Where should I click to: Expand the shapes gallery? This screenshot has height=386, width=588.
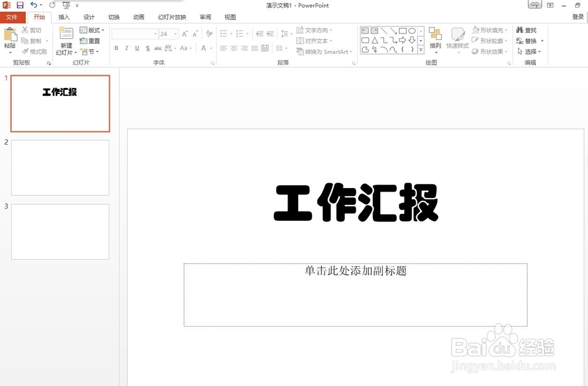tap(421, 49)
